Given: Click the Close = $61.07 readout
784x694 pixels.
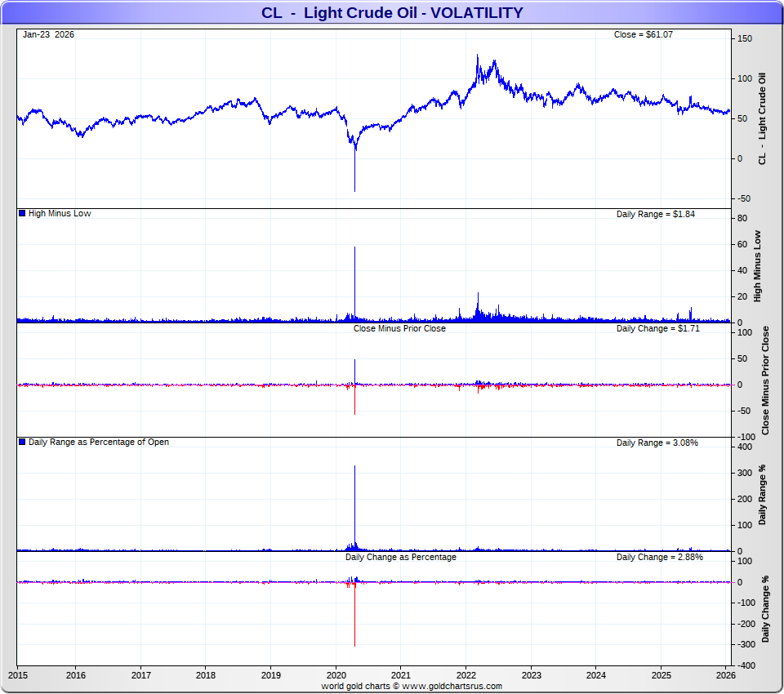Looking at the screenshot, I should point(643,34).
